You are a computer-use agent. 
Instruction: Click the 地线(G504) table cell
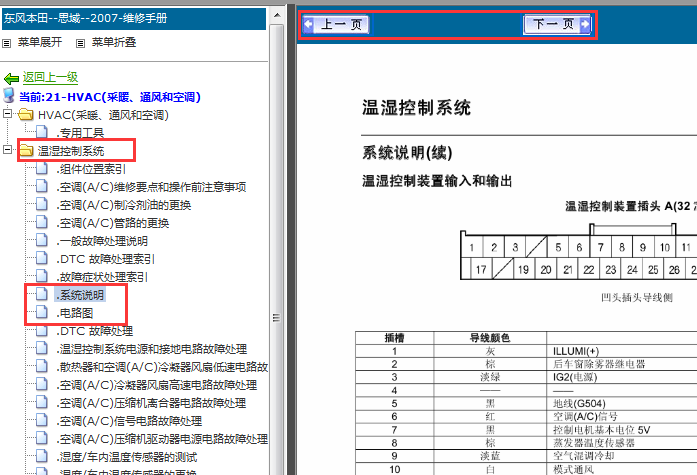[x=579, y=403]
